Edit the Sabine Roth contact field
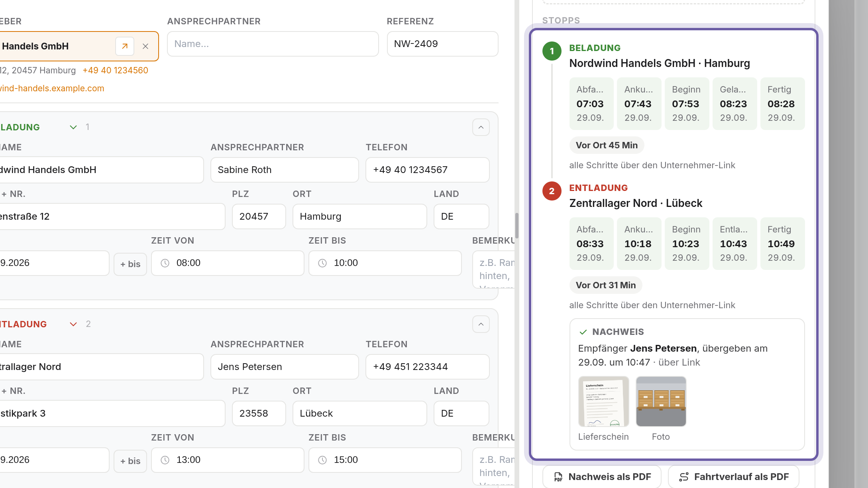The image size is (868, 488). (x=285, y=170)
